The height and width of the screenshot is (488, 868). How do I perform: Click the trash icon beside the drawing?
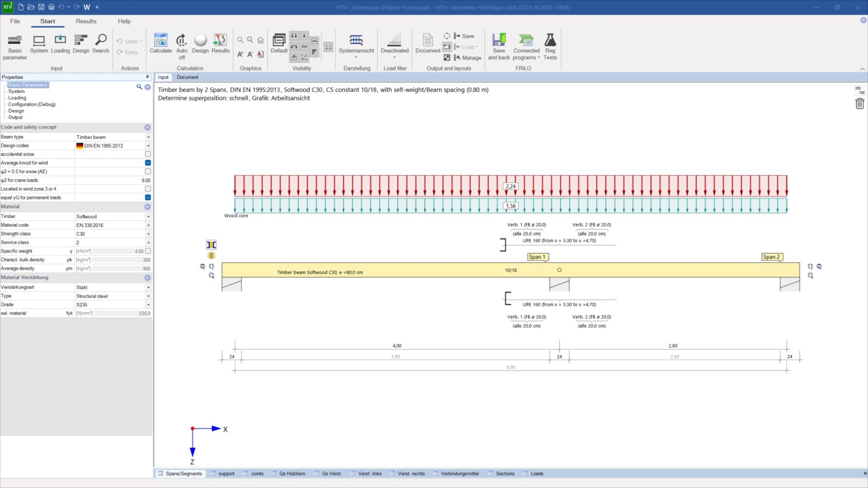click(860, 103)
